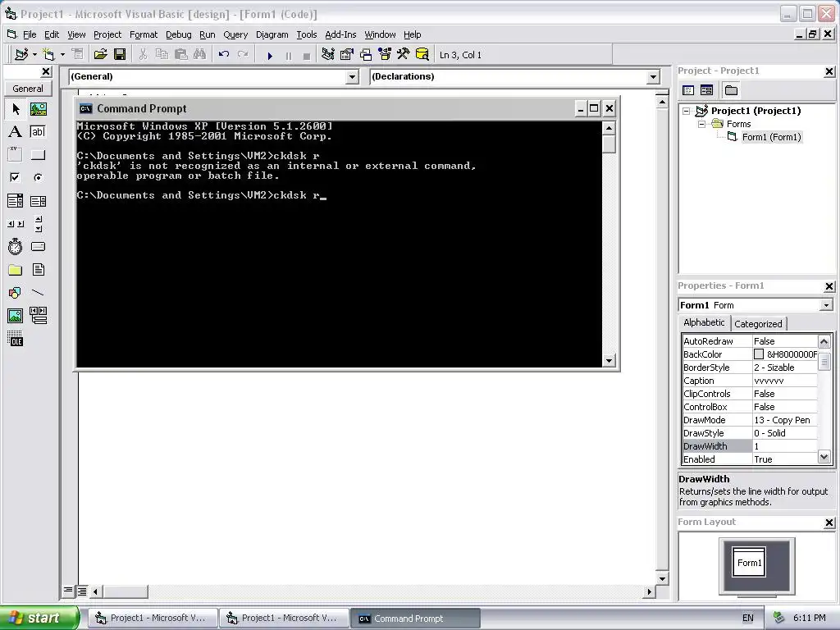Select the HScrollBar control in the toolbox
The height and width of the screenshot is (630, 840).
point(16,224)
